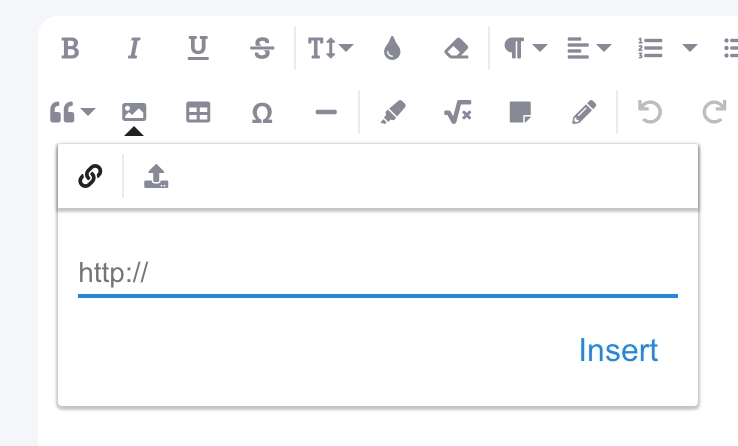Insert an ordered numbered list
Viewport: 738px width, 446px height.
point(651,48)
